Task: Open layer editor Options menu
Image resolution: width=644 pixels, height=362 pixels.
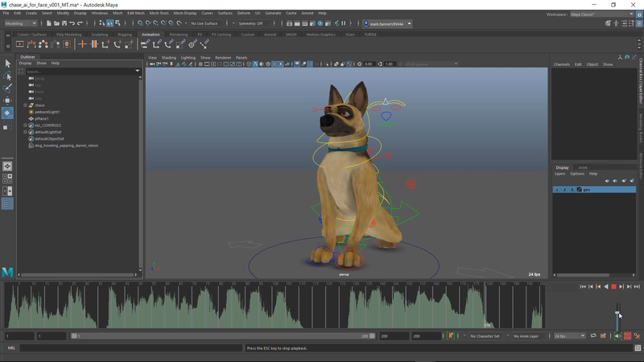Action: [x=577, y=174]
